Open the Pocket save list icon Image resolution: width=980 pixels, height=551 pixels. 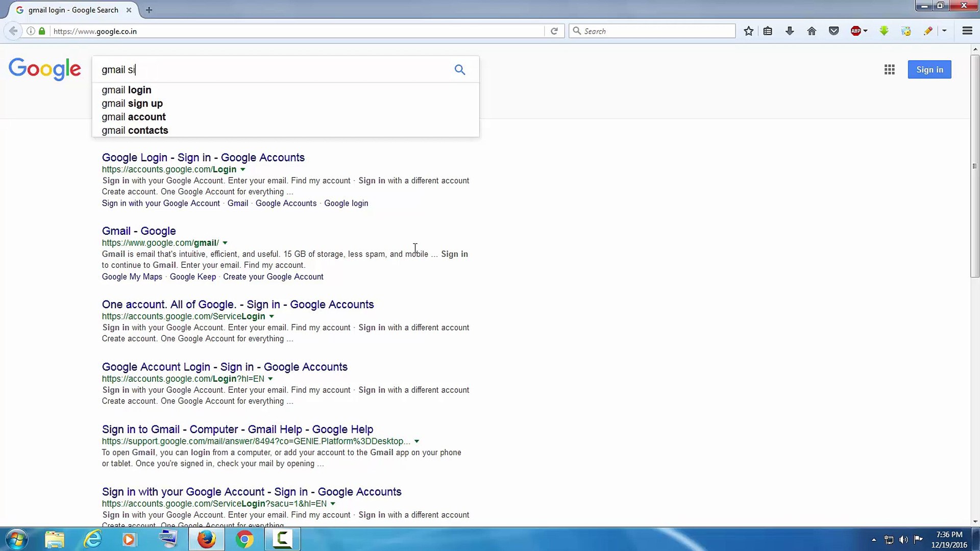[834, 31]
